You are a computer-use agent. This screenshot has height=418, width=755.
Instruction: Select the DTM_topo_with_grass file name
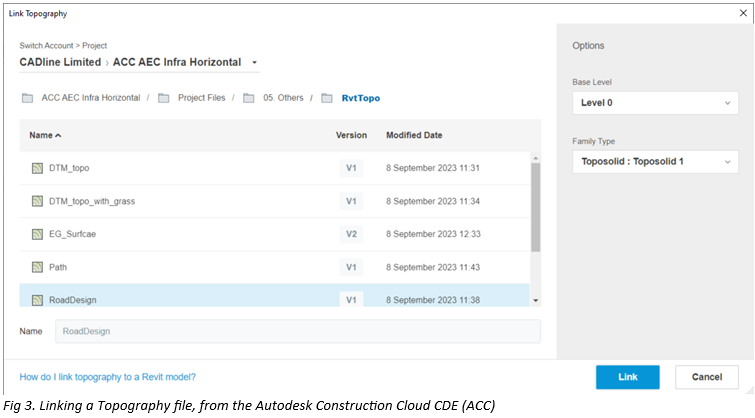pos(92,201)
